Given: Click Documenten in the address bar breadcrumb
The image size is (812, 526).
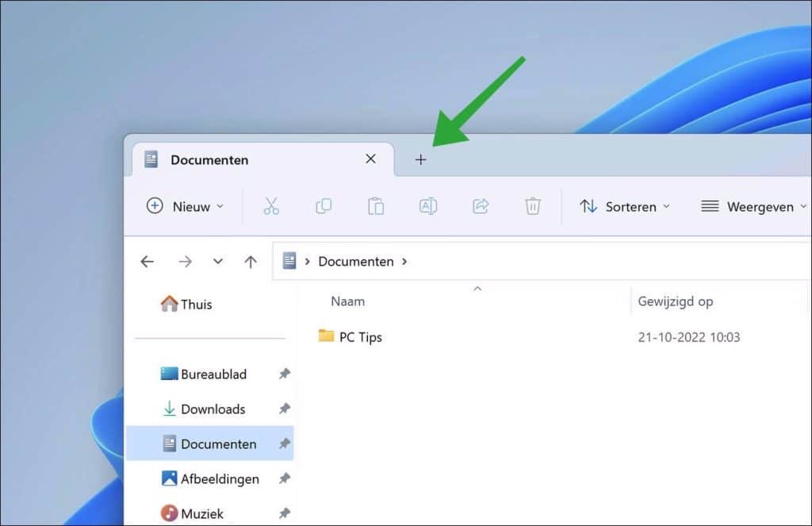Looking at the screenshot, I should 355,261.
